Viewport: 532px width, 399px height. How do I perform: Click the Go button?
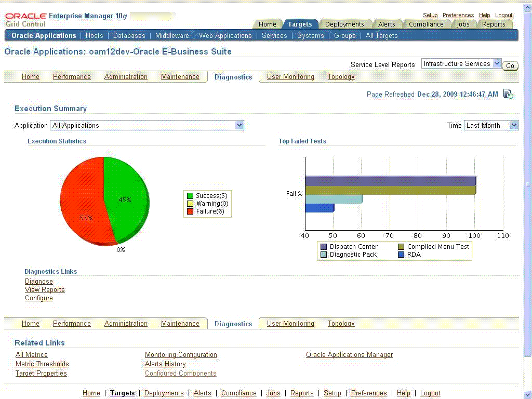click(510, 65)
